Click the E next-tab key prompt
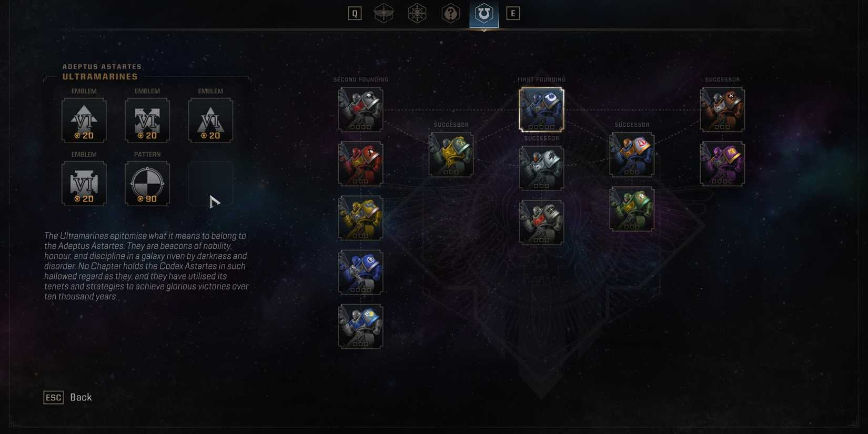868x434 pixels. tap(513, 14)
